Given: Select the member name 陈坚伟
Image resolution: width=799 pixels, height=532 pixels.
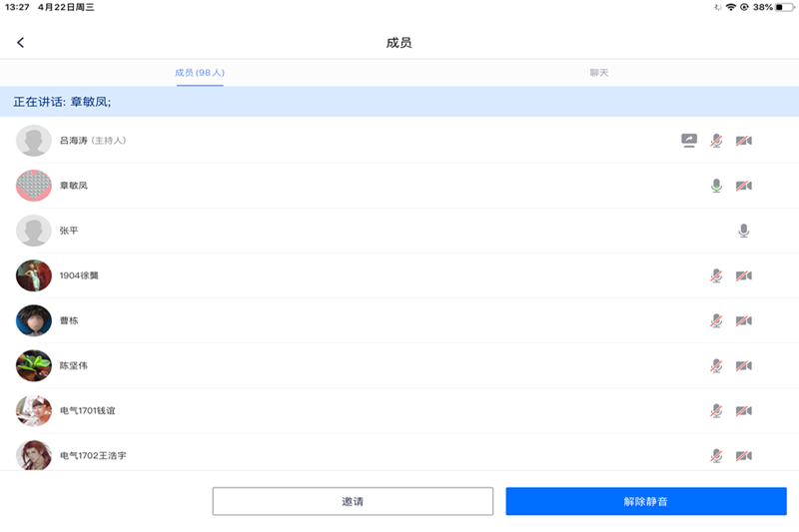Looking at the screenshot, I should click(x=73, y=365).
